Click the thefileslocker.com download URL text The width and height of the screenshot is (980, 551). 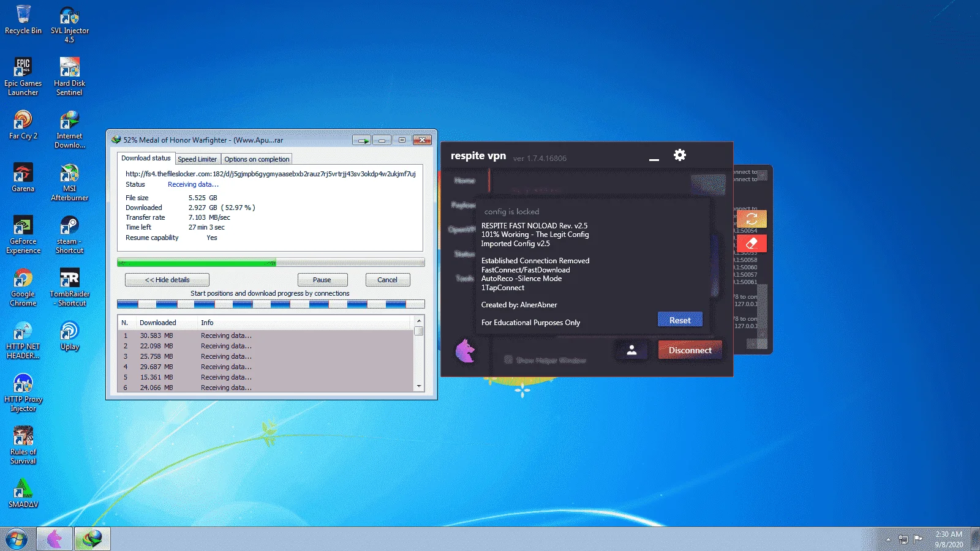coord(271,174)
